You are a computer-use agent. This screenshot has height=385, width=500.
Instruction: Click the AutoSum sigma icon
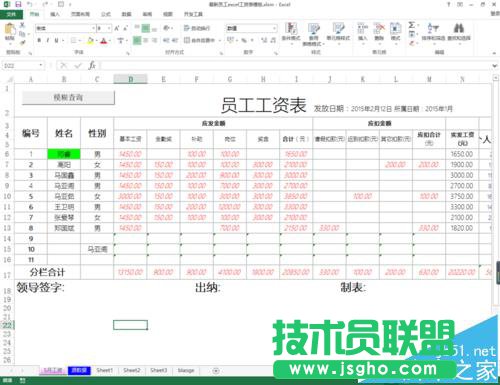pyautogui.click(x=412, y=25)
